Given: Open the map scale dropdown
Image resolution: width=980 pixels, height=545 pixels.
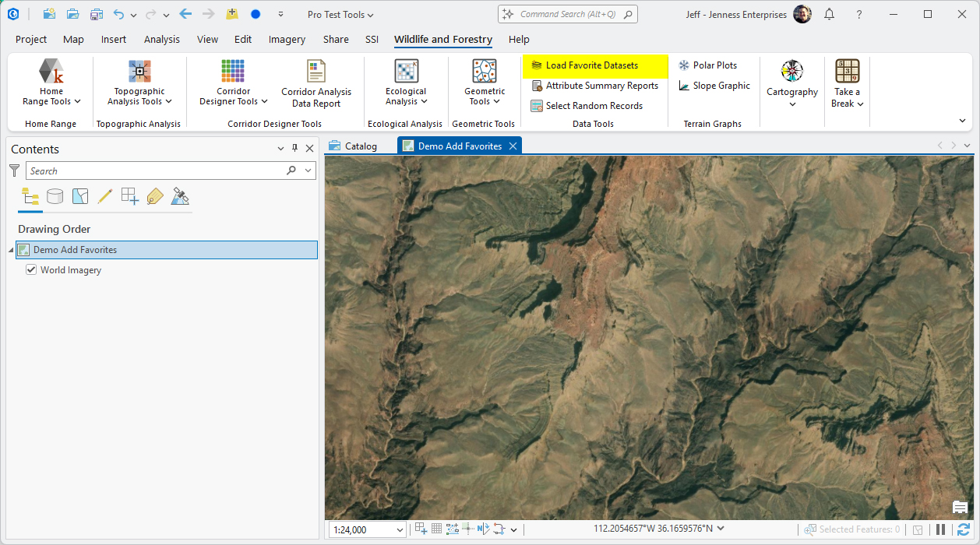Looking at the screenshot, I should [x=400, y=530].
